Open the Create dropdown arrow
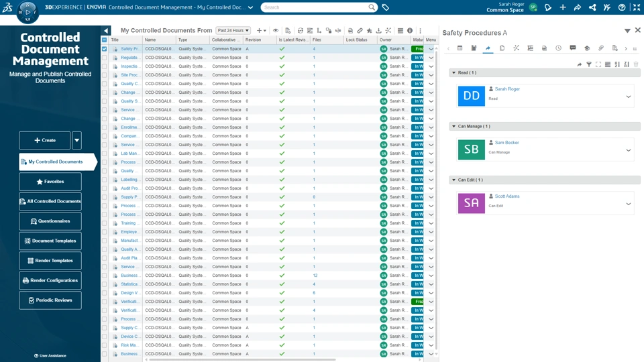The image size is (644, 362). click(76, 140)
